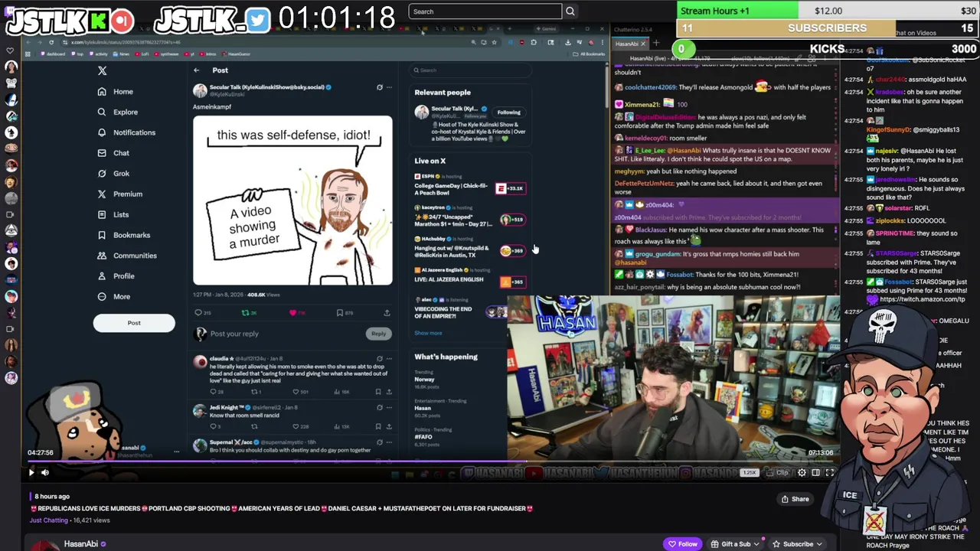Focus the top Search field
Image resolution: width=980 pixels, height=551 pixels.
click(485, 11)
